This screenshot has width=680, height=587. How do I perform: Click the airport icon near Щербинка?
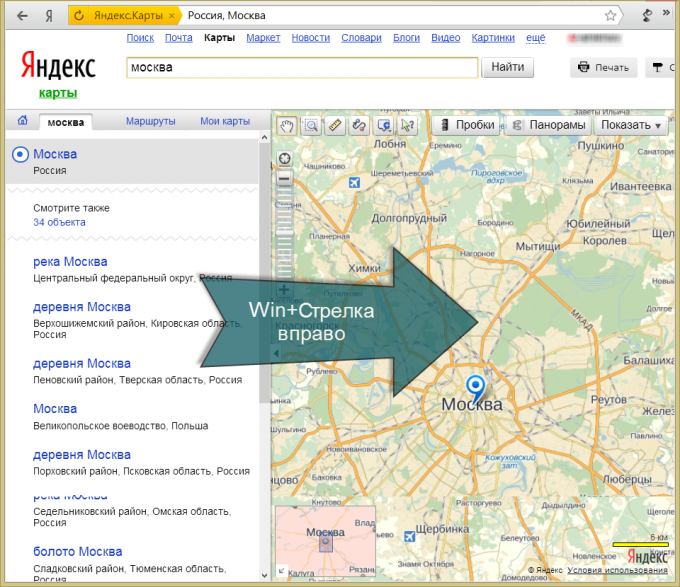point(409,537)
